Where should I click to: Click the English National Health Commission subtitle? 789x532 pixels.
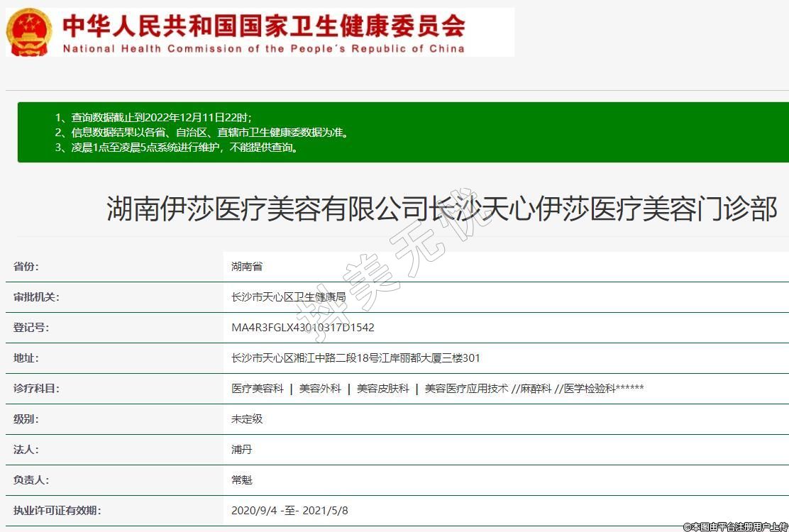pos(264,49)
